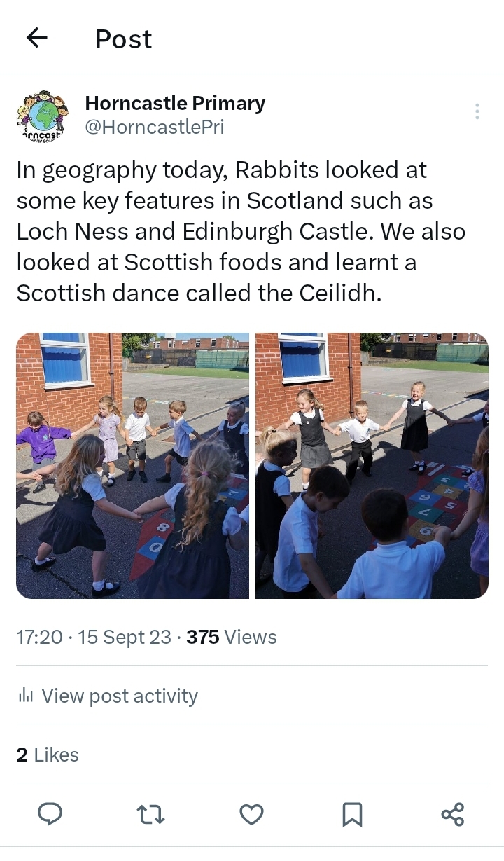Viewport: 504px width, 861px height.
Task: Share the post via share icon
Action: tap(453, 814)
